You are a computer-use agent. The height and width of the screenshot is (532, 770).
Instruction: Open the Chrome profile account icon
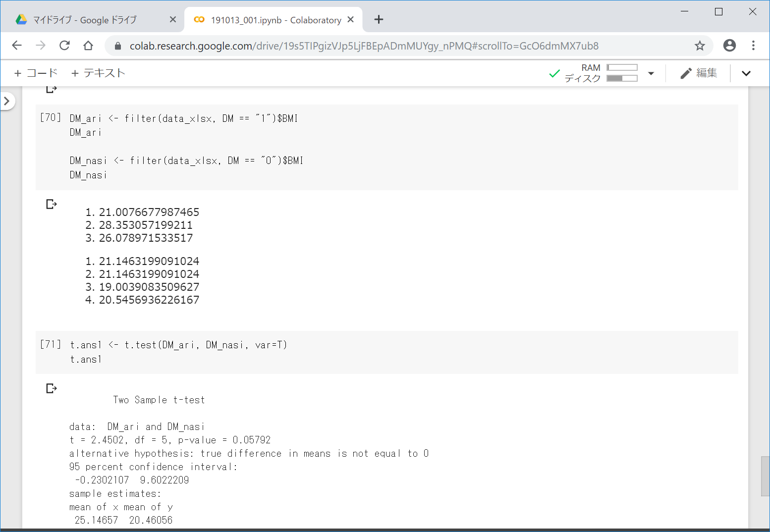[x=729, y=46]
